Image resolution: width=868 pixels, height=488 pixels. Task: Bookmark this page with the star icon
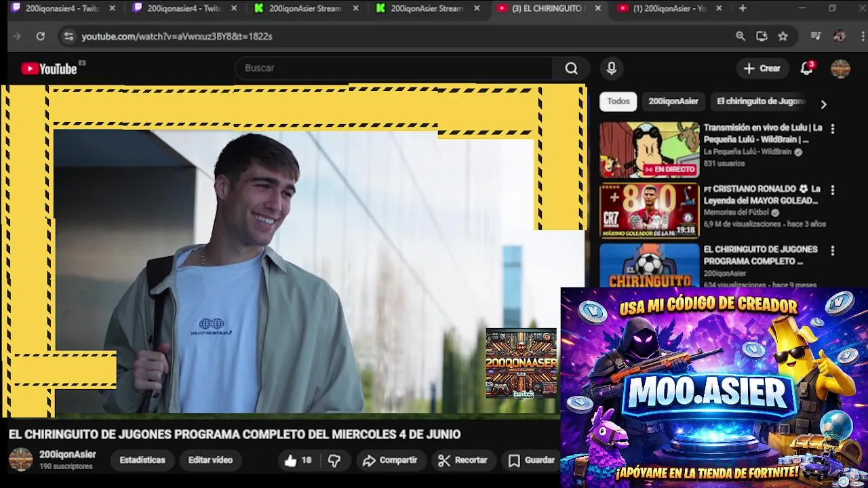click(x=783, y=37)
